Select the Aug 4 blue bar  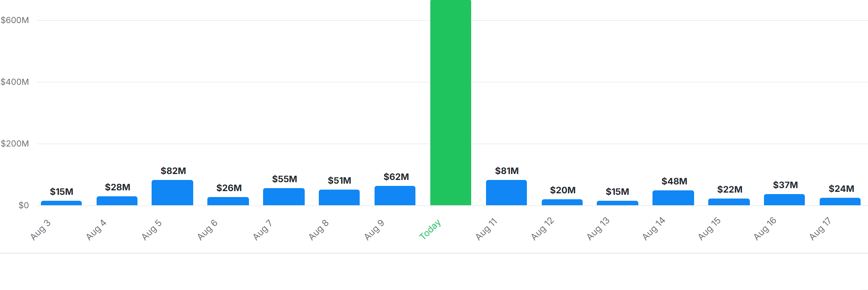[117, 201]
